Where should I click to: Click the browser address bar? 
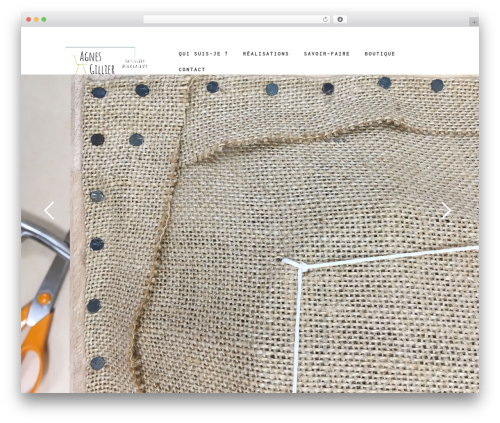(237, 20)
